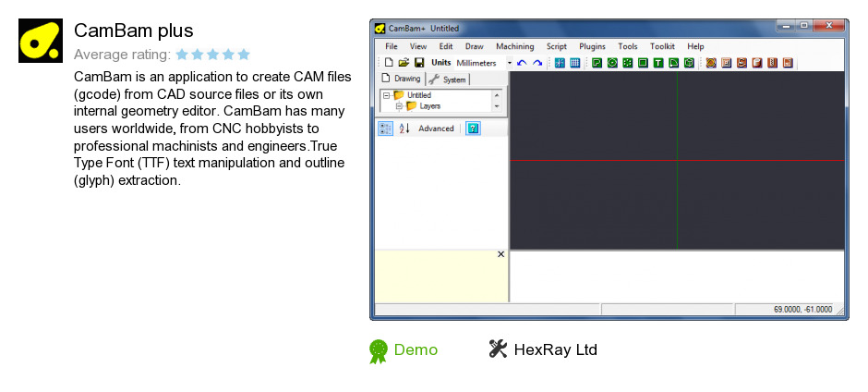Viewport: 868px width, 392px height.
Task: Click the dark drawing canvas thumbnail area
Action: pyautogui.click(x=677, y=160)
